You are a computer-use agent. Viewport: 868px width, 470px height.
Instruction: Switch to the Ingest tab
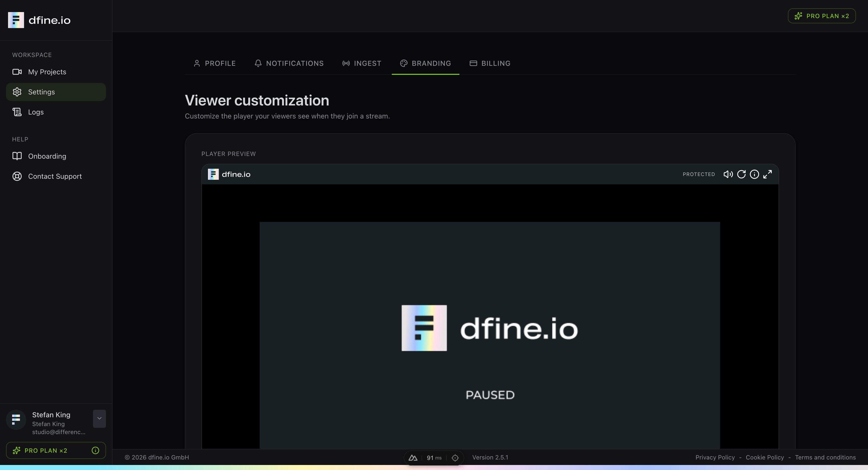[x=362, y=63]
